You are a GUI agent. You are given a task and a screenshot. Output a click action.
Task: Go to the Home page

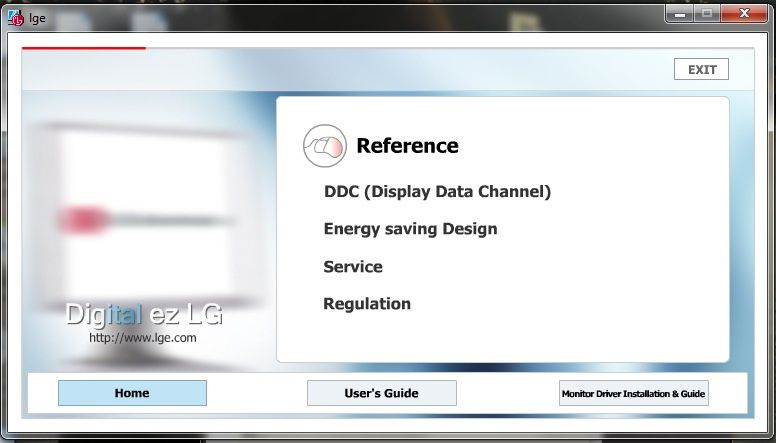click(132, 393)
